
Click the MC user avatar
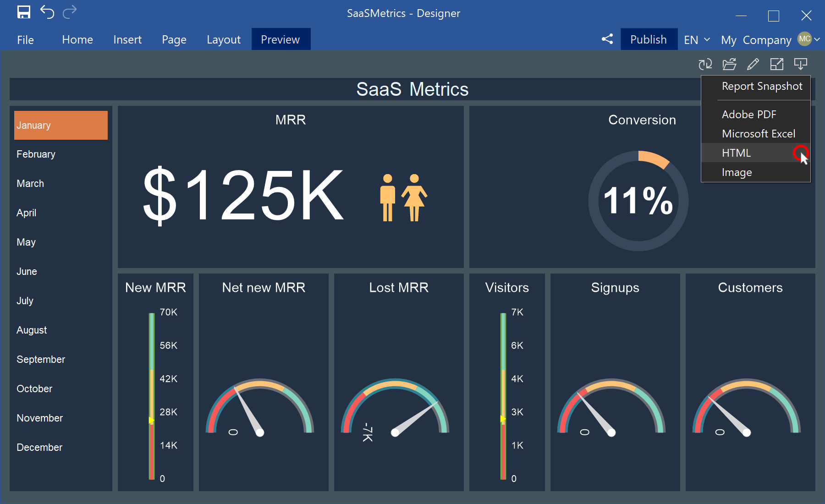point(805,39)
